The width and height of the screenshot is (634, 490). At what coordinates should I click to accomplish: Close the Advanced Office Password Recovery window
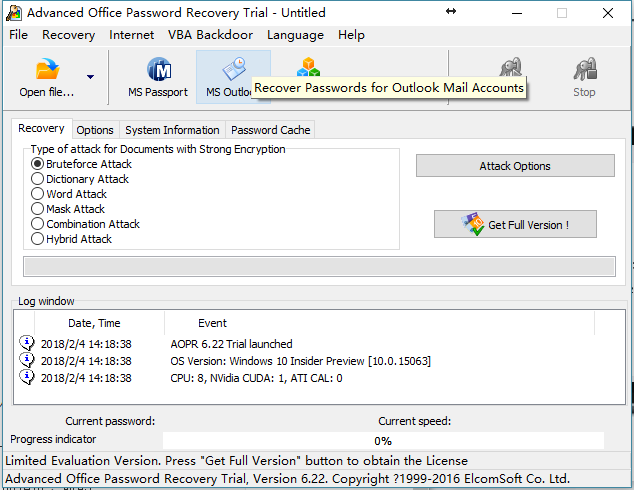[x=608, y=13]
